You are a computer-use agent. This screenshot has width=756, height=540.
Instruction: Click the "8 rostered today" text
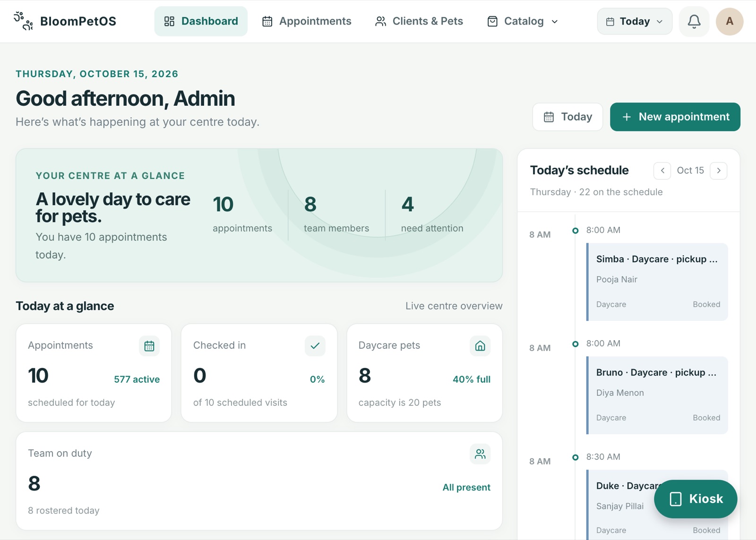[x=64, y=511]
